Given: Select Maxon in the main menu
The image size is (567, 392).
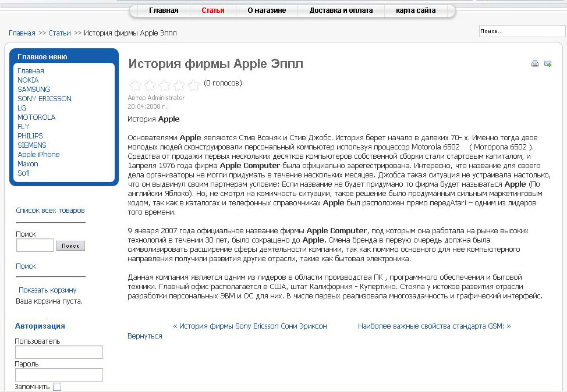Looking at the screenshot, I should (28, 164).
